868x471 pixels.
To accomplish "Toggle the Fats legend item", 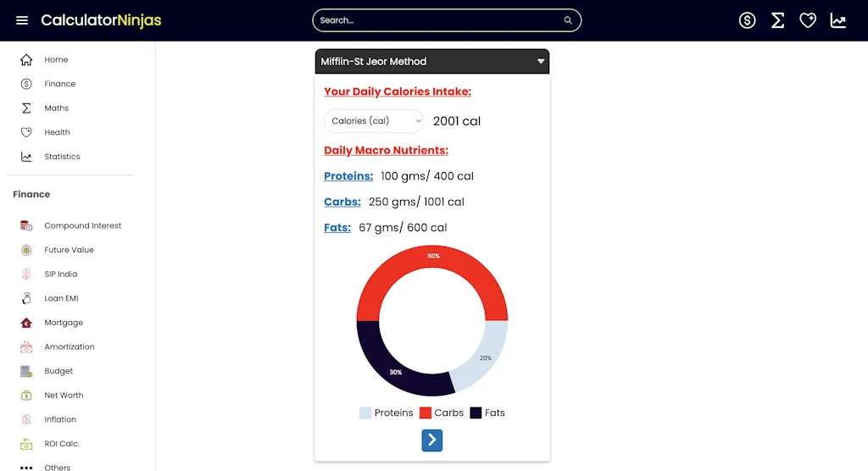I will point(487,413).
